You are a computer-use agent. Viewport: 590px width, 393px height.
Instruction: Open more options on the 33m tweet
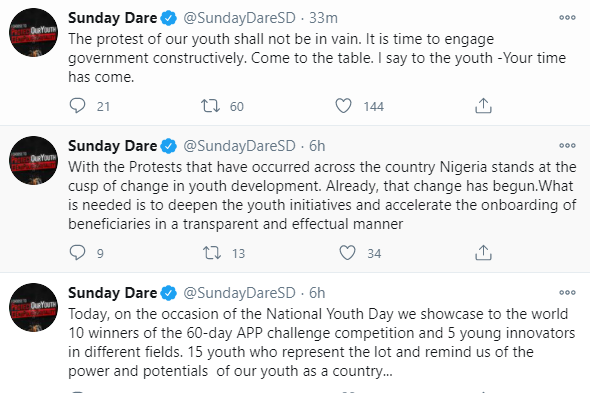pos(567,17)
